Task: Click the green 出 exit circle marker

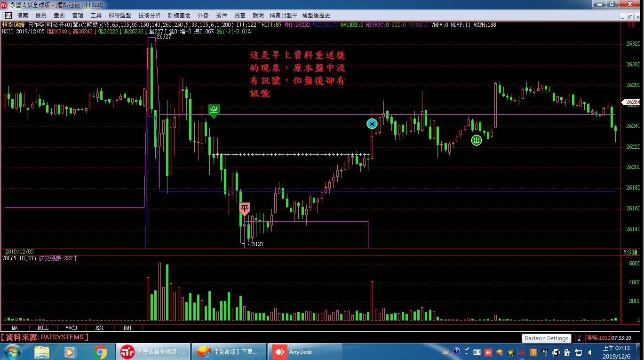Action: [477, 140]
